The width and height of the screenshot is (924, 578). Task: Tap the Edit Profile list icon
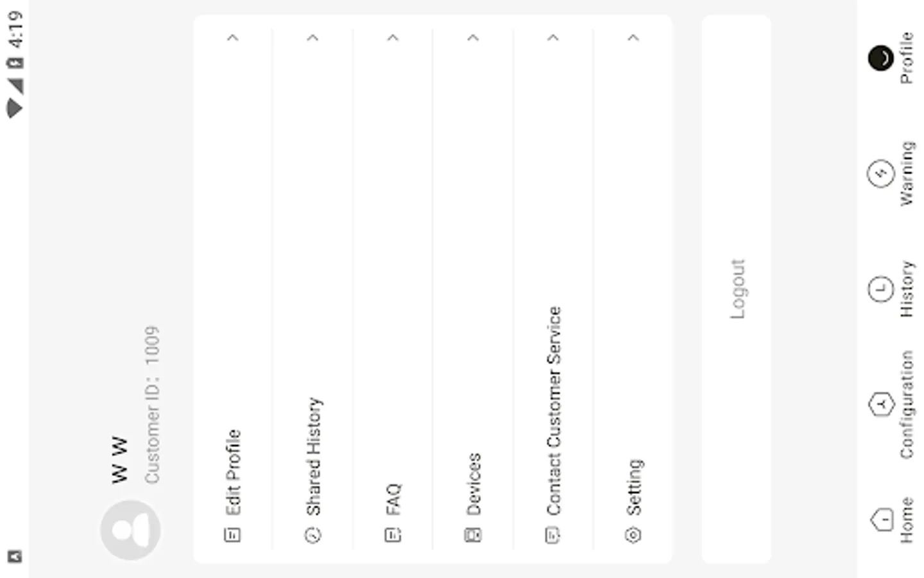pyautogui.click(x=232, y=534)
